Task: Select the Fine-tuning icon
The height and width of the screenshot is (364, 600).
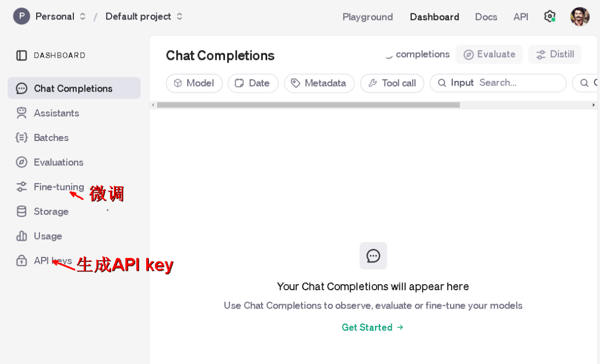Action: click(x=21, y=186)
